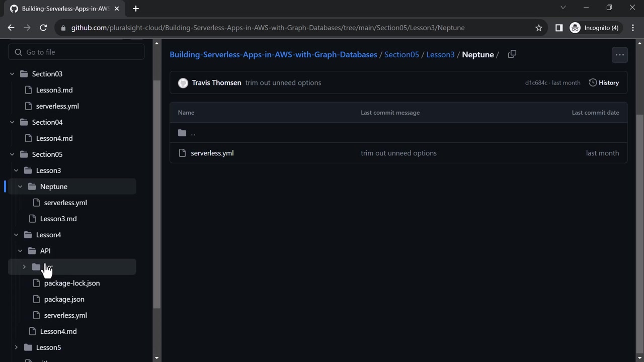Click the Section03 folder icon
This screenshot has width=644, height=362.
[24, 74]
